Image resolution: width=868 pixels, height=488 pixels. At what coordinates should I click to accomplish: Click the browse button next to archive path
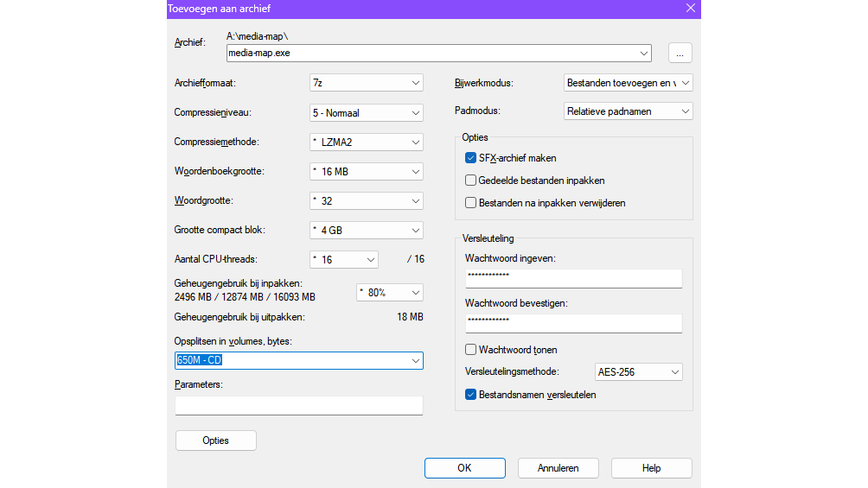click(x=680, y=54)
